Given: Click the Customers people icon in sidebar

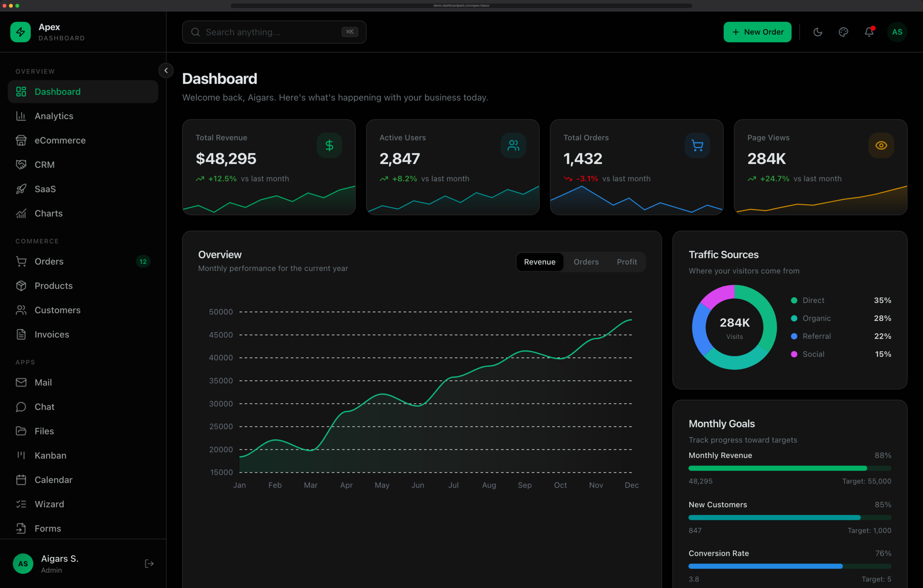Looking at the screenshot, I should (x=21, y=310).
